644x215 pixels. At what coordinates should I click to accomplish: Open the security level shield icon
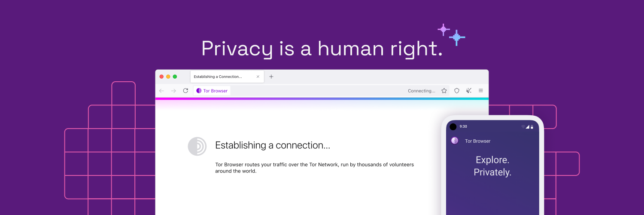click(x=457, y=91)
